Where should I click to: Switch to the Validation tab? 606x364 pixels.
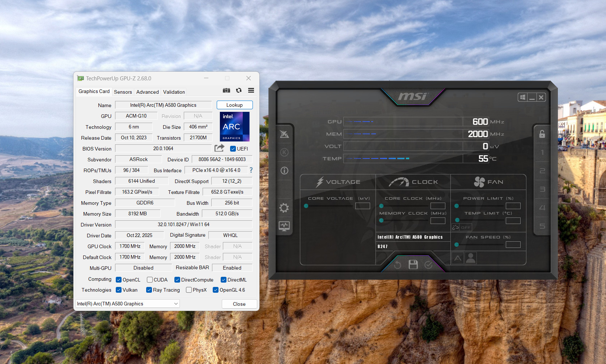(174, 92)
